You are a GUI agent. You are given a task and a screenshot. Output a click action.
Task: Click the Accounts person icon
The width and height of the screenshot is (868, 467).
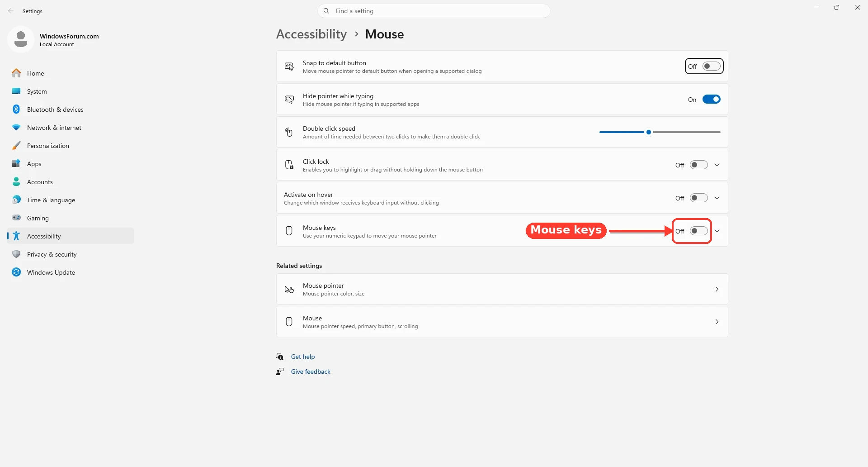[x=16, y=181]
